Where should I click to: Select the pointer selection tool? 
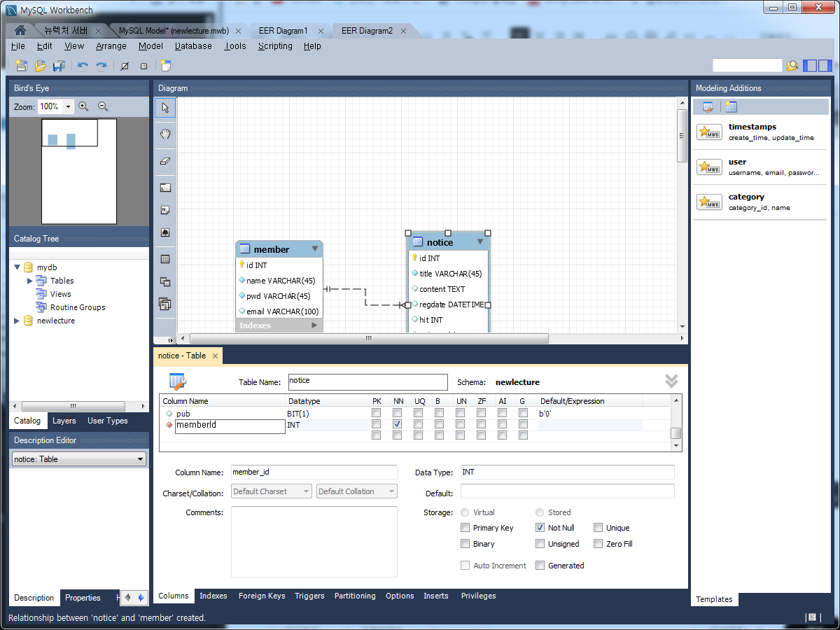tap(165, 108)
